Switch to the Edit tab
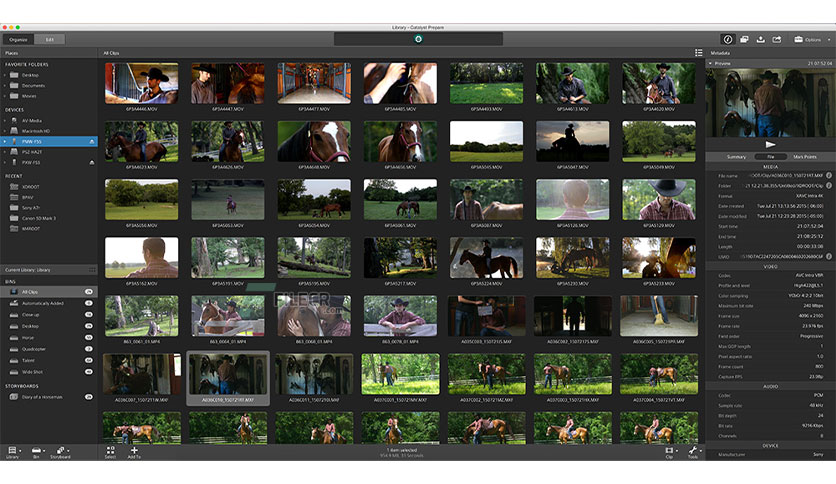 point(50,39)
